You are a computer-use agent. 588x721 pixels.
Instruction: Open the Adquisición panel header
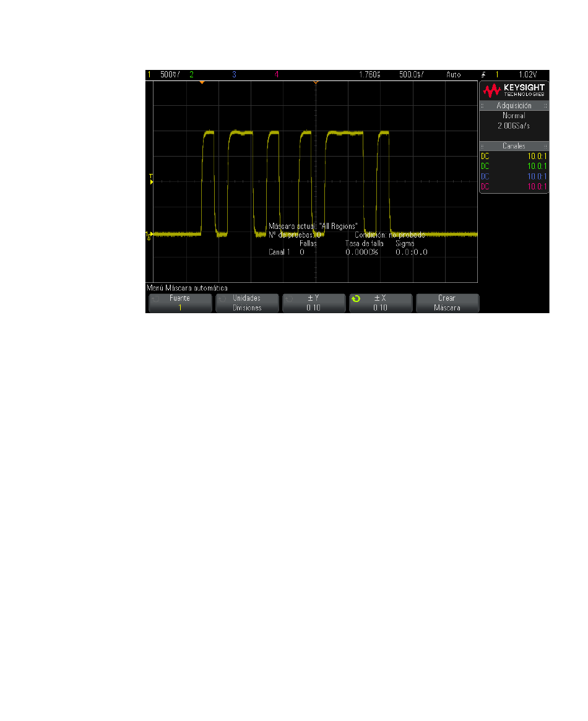(514, 106)
